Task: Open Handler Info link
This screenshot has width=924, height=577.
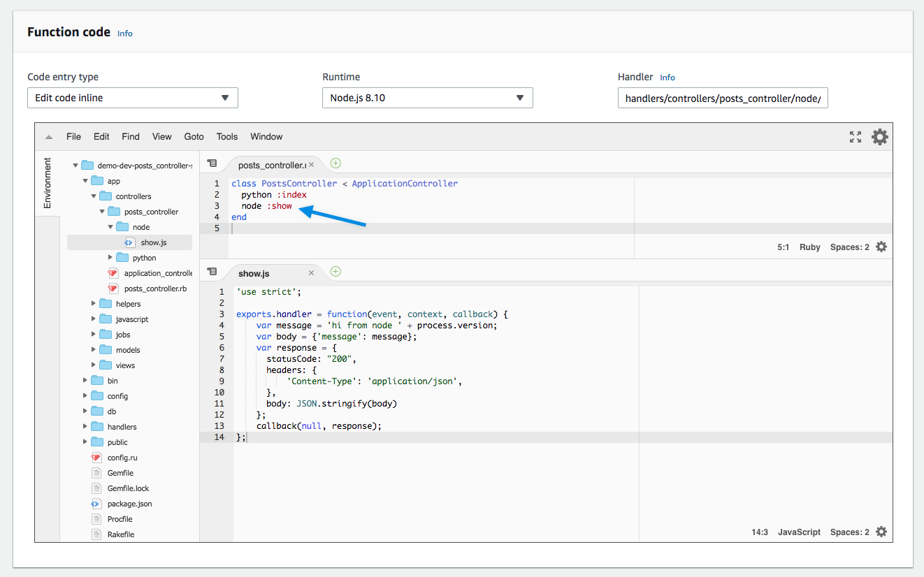Action: click(x=667, y=78)
